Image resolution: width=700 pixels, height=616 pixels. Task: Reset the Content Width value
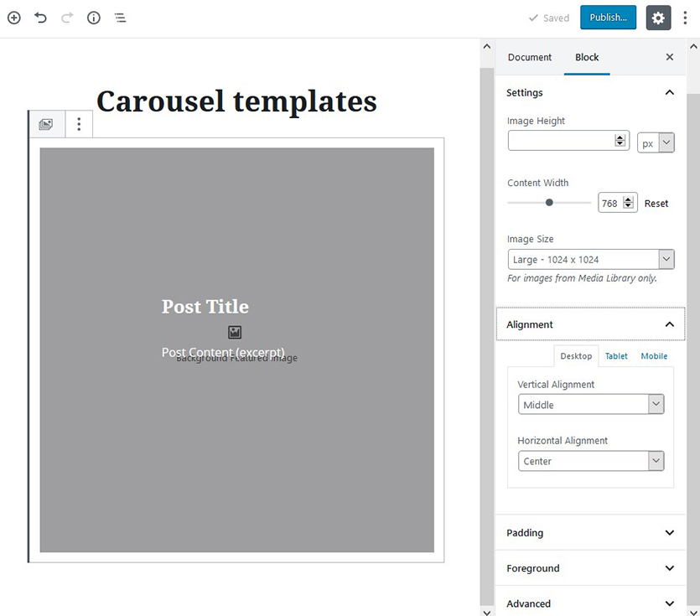pyautogui.click(x=656, y=204)
